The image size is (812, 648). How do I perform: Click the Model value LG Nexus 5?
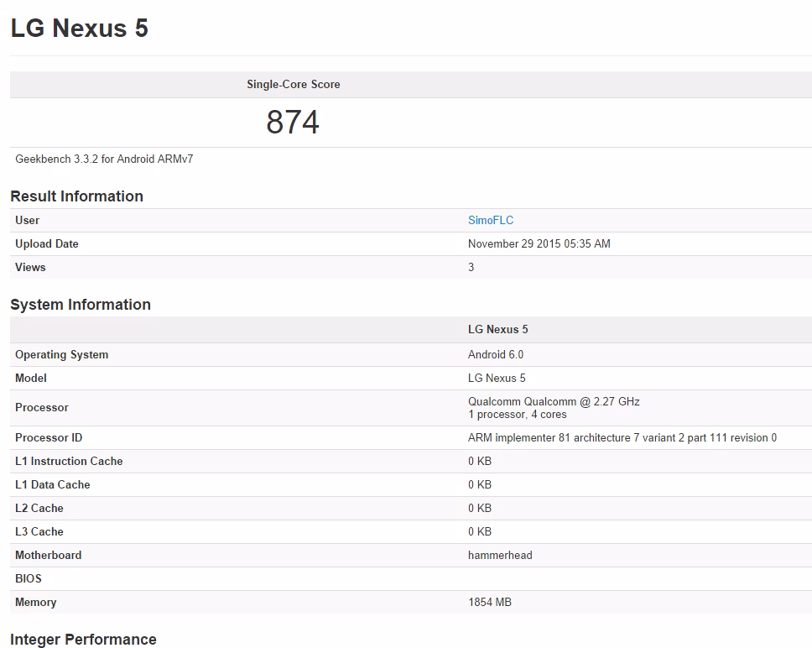pos(497,378)
